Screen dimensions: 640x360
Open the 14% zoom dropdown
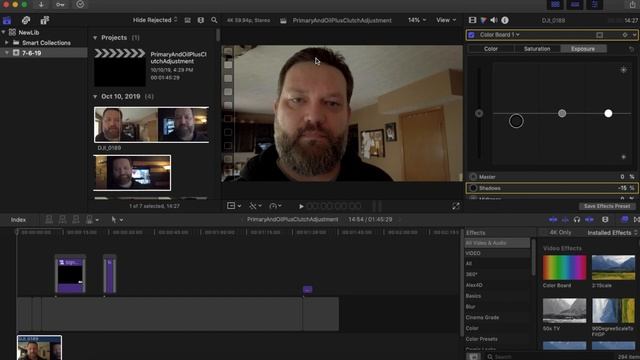[417, 20]
